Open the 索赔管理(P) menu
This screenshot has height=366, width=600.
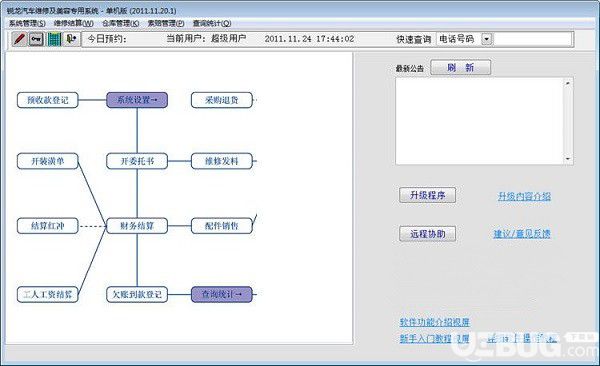166,23
